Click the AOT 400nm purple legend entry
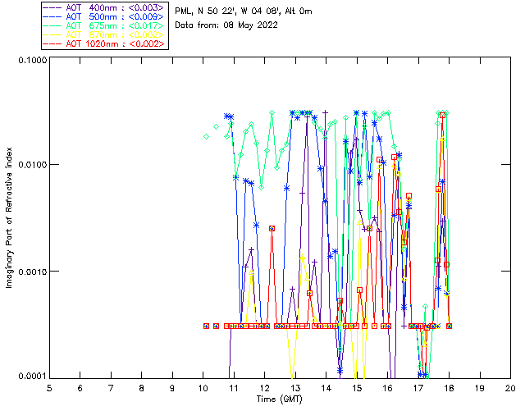The height and width of the screenshot is (420, 525). [104, 7]
